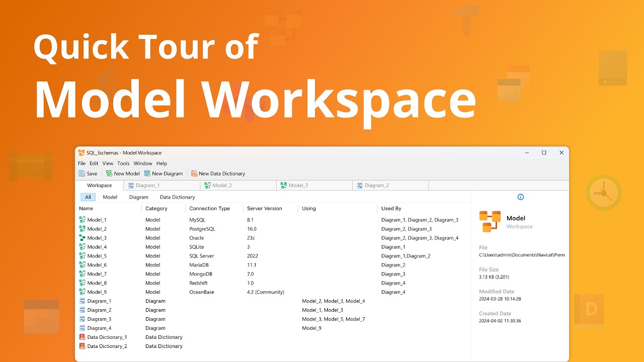
Task: Click the Model_9 row icon
Action: tap(83, 292)
